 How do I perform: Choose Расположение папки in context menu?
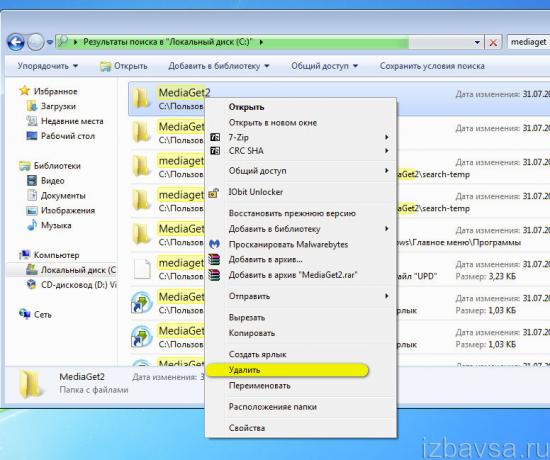tap(273, 407)
